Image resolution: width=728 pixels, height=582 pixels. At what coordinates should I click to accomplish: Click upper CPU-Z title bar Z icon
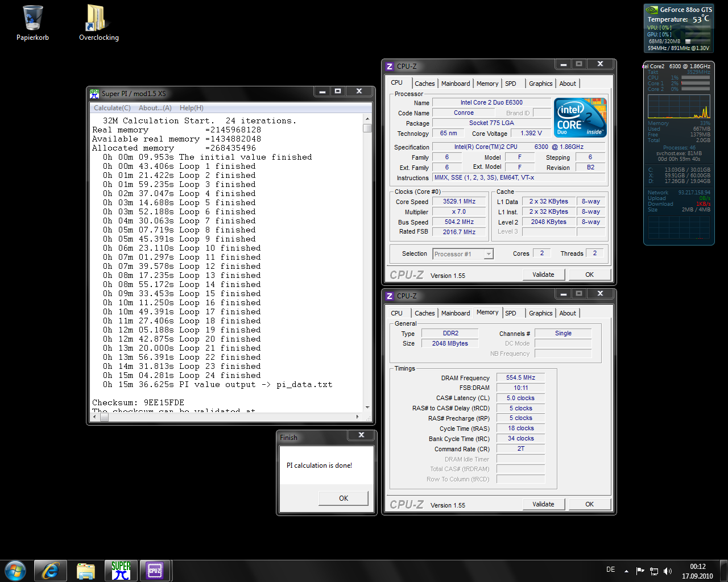pyautogui.click(x=390, y=66)
